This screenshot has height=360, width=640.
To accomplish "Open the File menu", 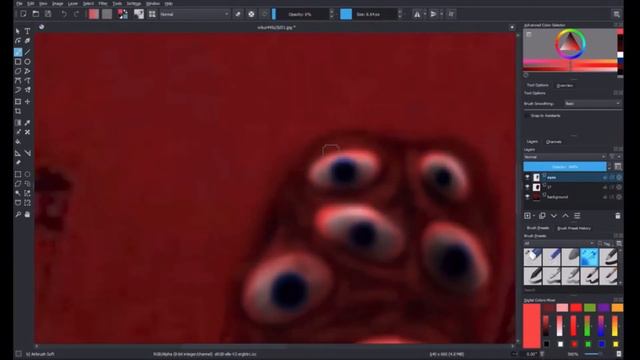I will click(19, 3).
